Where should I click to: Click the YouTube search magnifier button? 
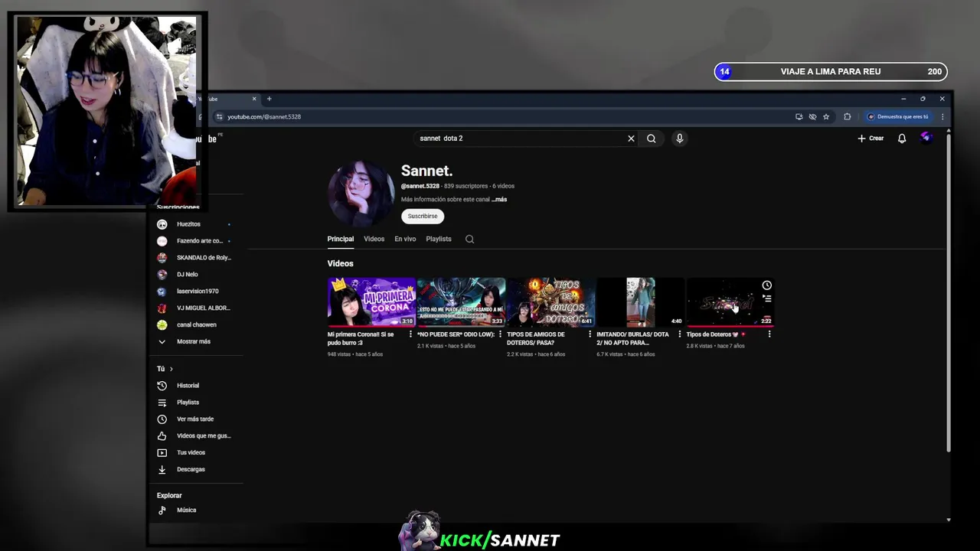click(x=652, y=139)
